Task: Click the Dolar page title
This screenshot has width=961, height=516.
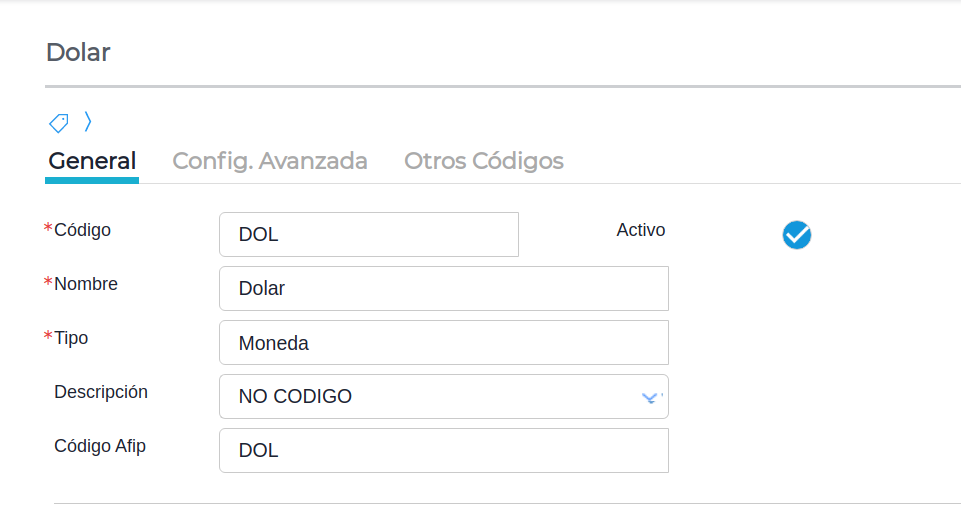Action: click(78, 52)
